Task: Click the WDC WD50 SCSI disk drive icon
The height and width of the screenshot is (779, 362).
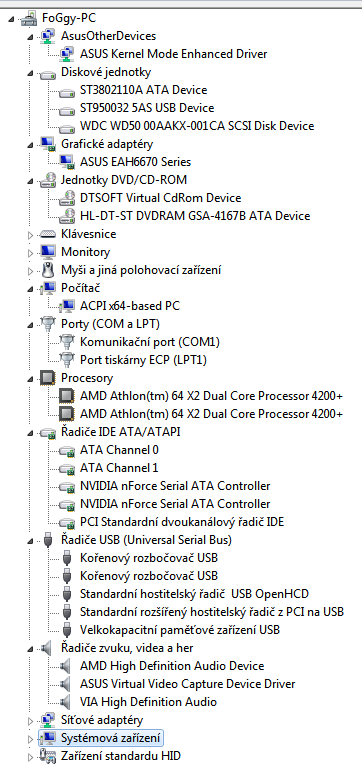Action: [x=67, y=126]
